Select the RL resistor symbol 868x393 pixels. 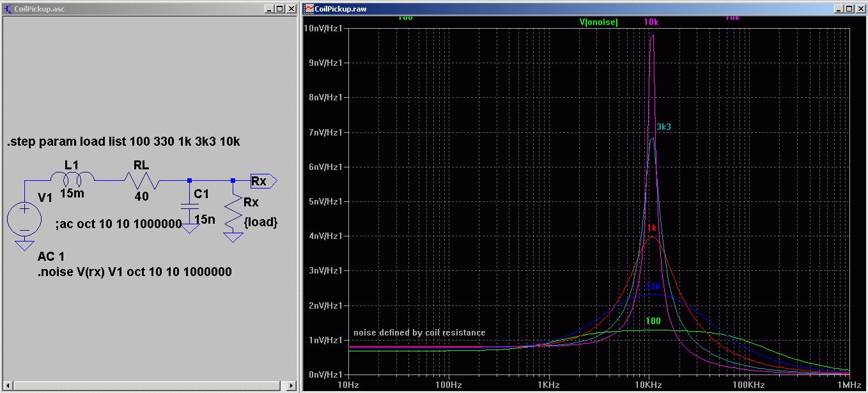141,180
